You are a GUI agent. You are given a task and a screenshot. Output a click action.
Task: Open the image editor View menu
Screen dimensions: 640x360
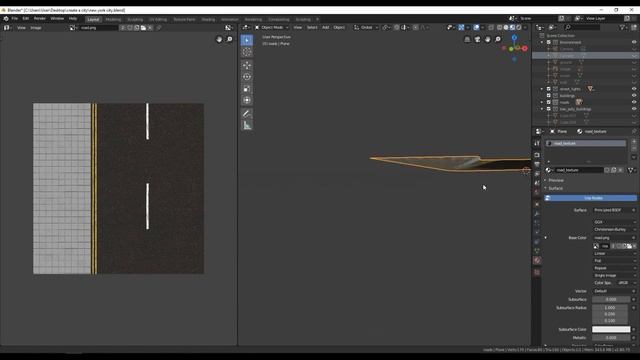coord(21,28)
